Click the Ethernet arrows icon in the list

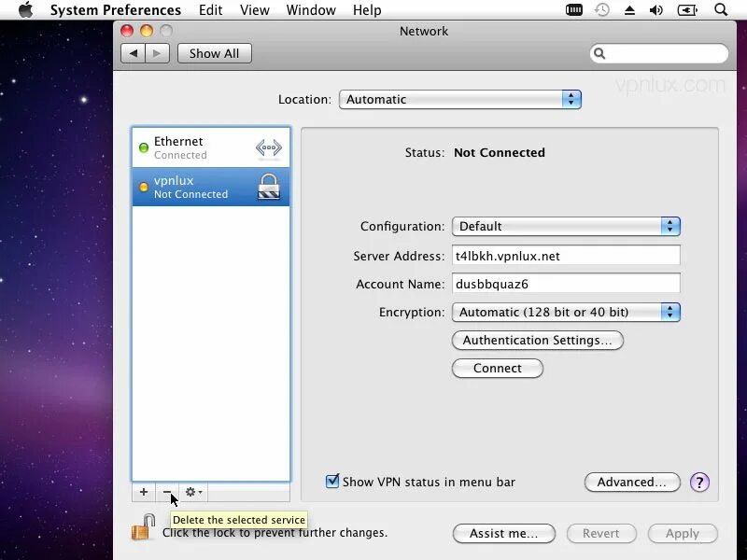point(269,147)
